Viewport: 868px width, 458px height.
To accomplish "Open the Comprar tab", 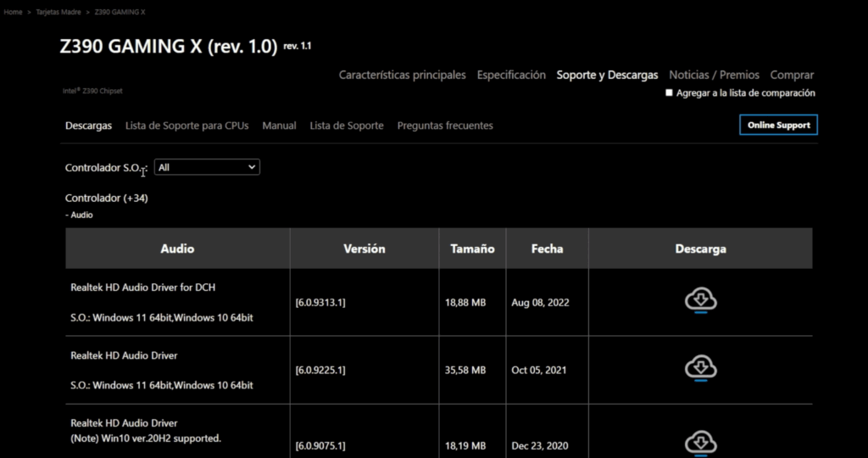I will click(793, 75).
